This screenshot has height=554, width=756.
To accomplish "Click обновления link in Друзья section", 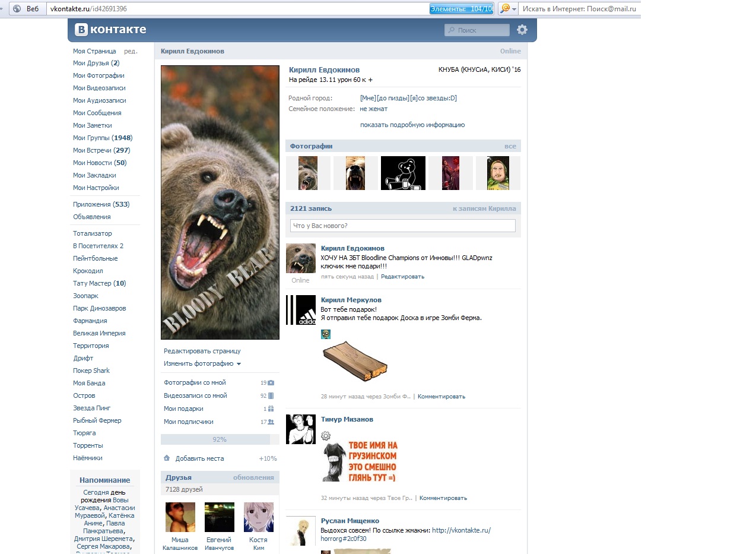I will pyautogui.click(x=253, y=477).
